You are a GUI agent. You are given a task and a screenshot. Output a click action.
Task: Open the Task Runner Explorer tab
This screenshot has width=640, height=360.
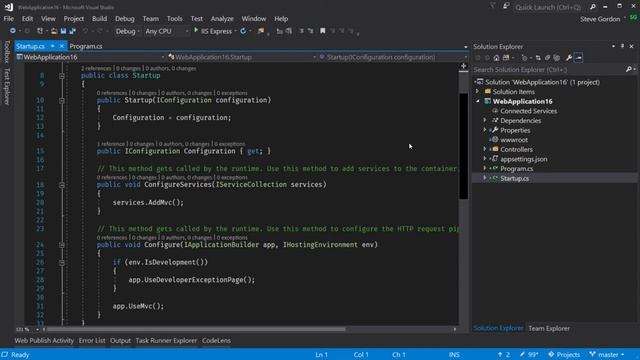[166, 340]
